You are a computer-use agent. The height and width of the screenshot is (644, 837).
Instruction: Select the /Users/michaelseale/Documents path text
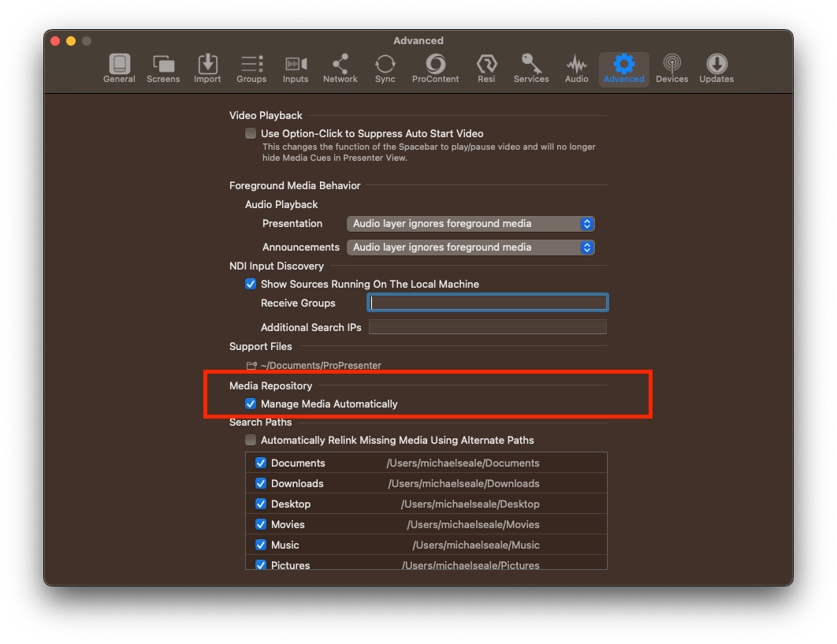[463, 463]
